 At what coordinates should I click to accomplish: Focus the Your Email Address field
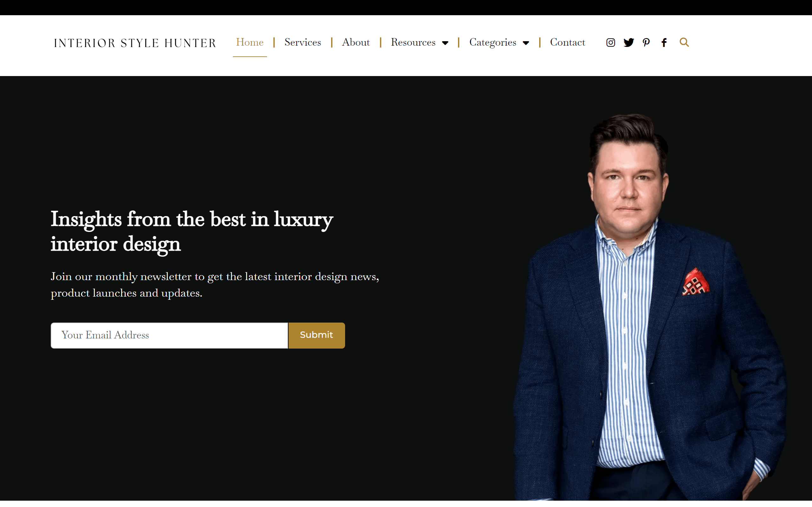(169, 335)
